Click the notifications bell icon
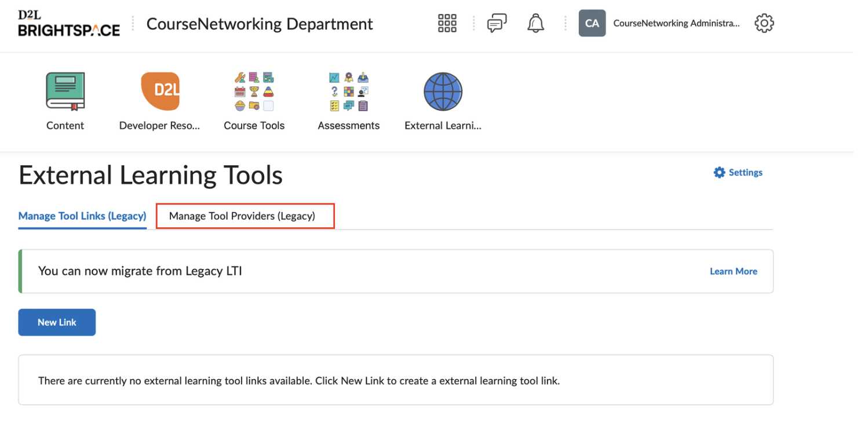Image resolution: width=868 pixels, height=429 pixels. [535, 23]
